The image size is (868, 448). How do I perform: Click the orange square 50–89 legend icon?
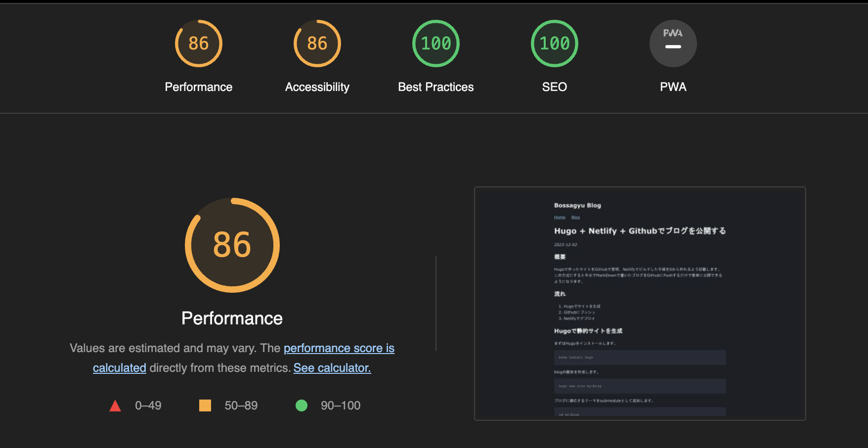coord(205,405)
